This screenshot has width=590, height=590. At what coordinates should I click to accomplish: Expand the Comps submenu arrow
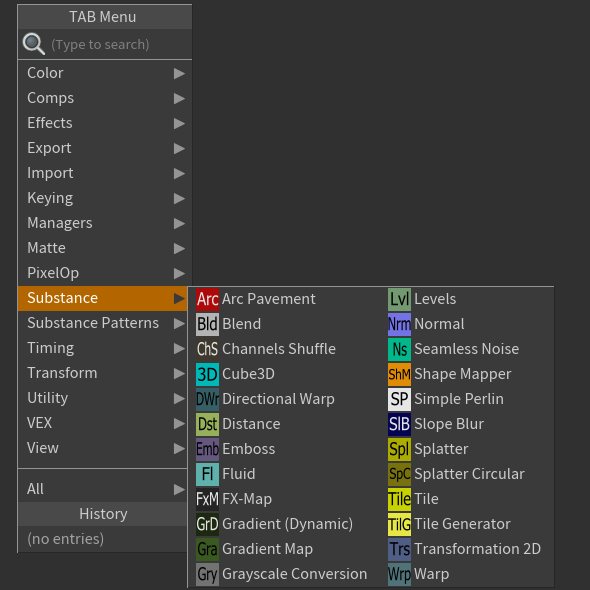179,99
